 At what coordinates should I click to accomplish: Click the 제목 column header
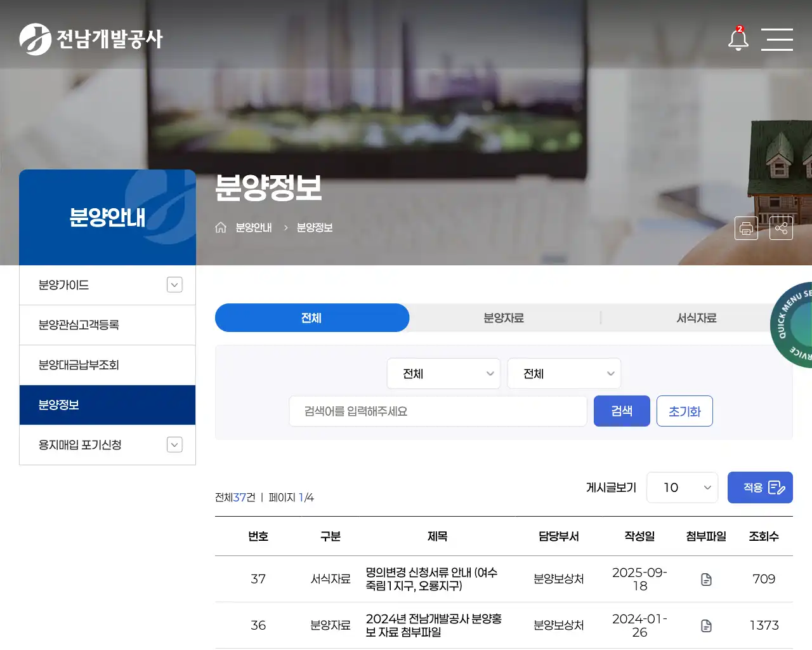(437, 536)
